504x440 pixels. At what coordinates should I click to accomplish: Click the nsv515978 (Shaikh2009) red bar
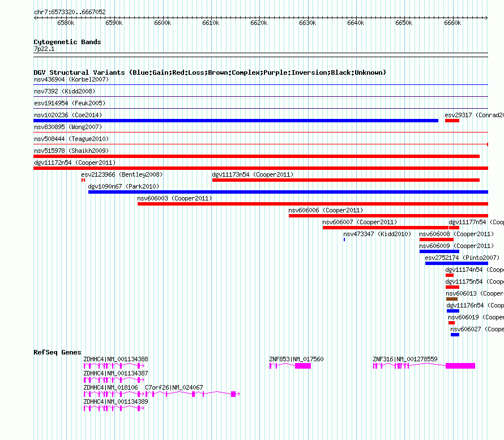click(x=257, y=156)
